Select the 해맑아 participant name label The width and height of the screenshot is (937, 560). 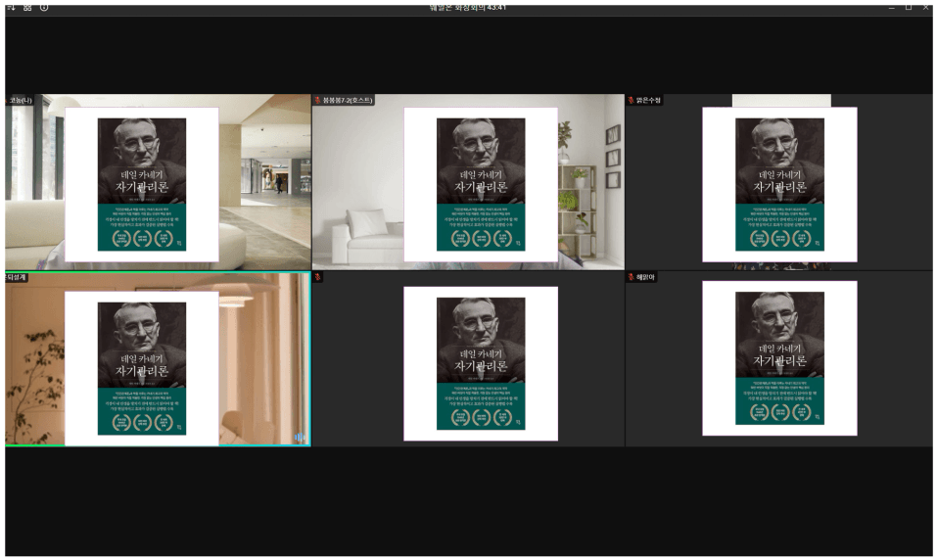point(645,277)
